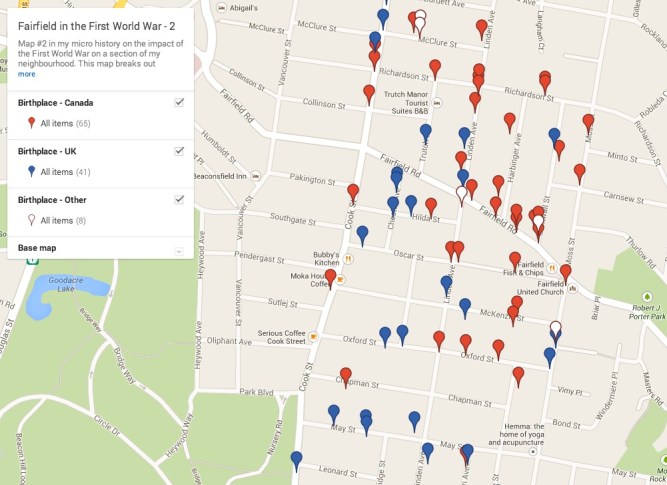Click the blue pin on Leonard St
Screen dimensions: 667x485
tap(296, 461)
